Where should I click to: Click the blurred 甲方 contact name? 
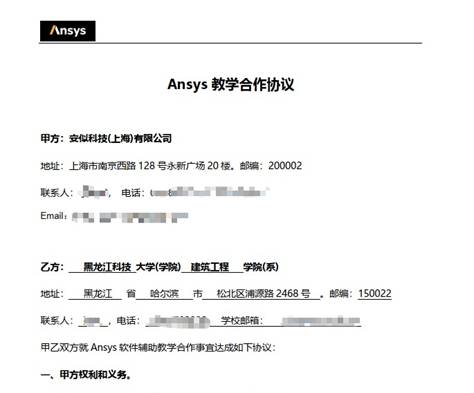tap(95, 192)
